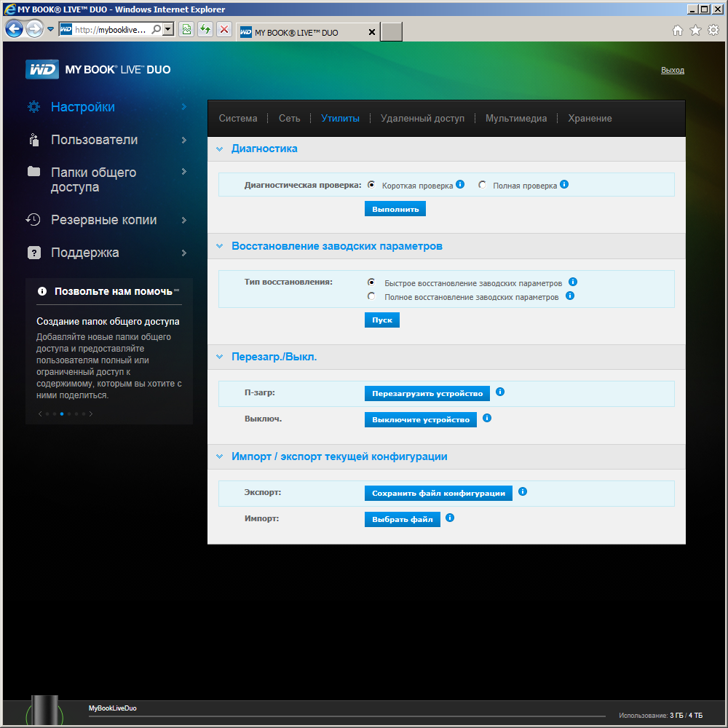Go to next help tip arrow
This screenshot has width=728, height=728.
tap(91, 414)
